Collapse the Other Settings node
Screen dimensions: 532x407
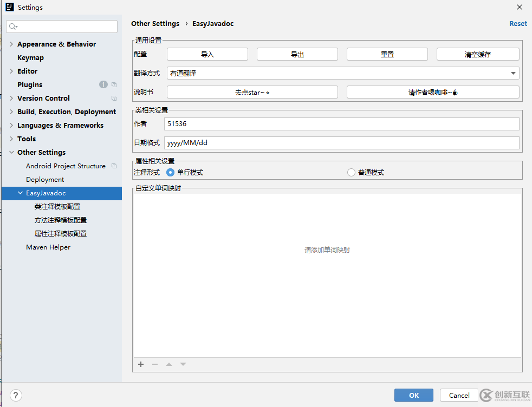(x=11, y=153)
